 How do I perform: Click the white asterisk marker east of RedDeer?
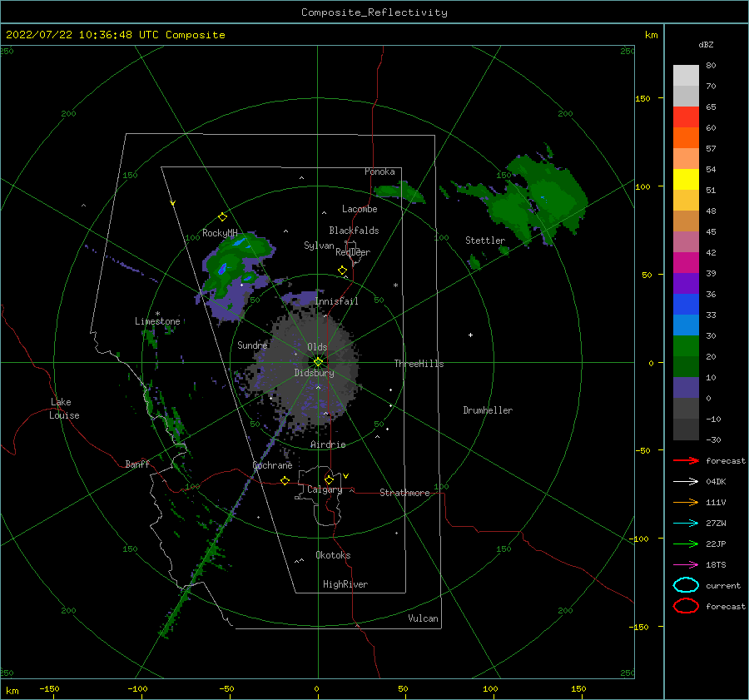point(395,285)
